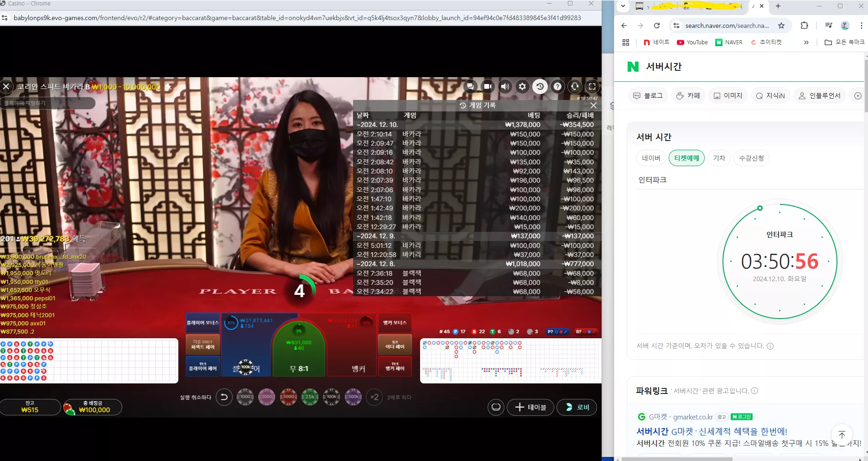Toggle the Banker prediction (B?) roadmap probe
The image size is (868, 461).
click(x=586, y=332)
